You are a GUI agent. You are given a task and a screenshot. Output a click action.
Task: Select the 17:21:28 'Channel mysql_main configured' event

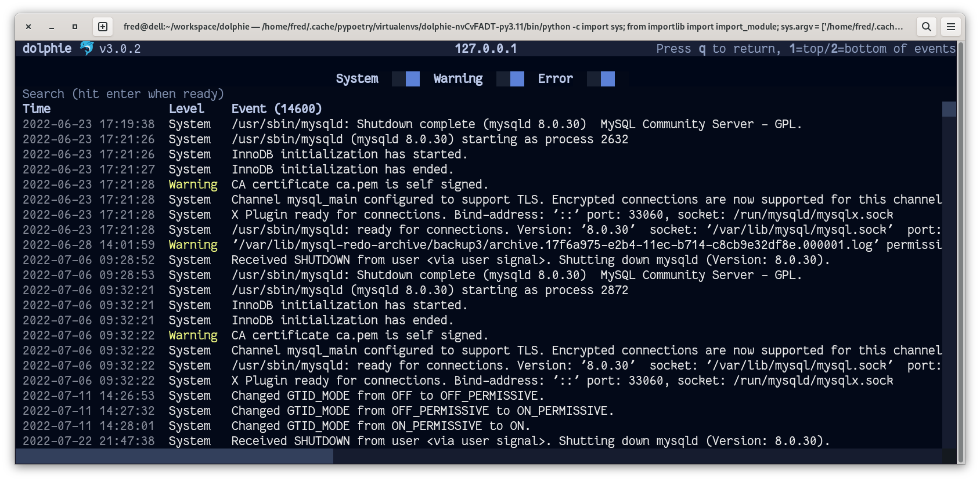pos(586,200)
